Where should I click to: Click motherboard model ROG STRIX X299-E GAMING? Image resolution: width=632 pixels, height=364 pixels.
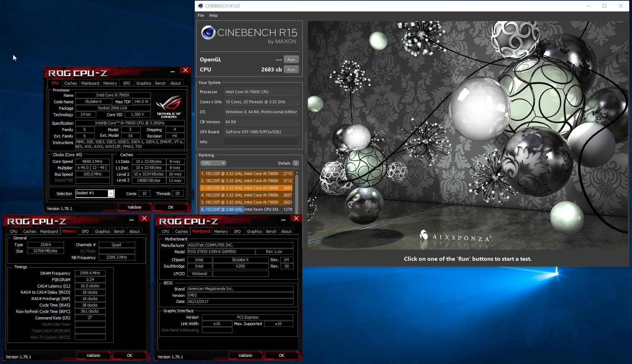click(221, 251)
